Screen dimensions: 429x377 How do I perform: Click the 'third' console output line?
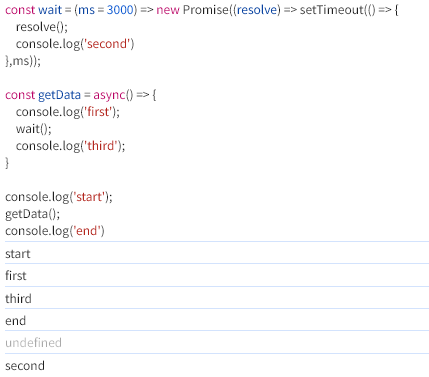click(x=217, y=298)
